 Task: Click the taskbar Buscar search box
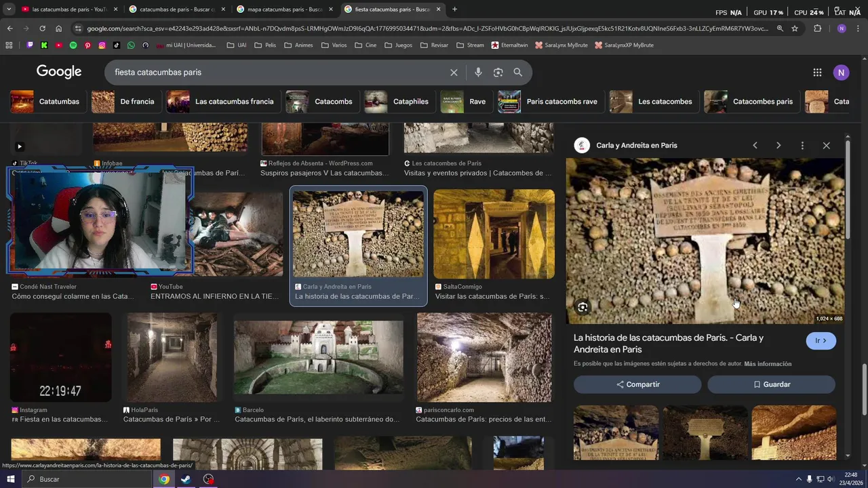tap(86, 479)
